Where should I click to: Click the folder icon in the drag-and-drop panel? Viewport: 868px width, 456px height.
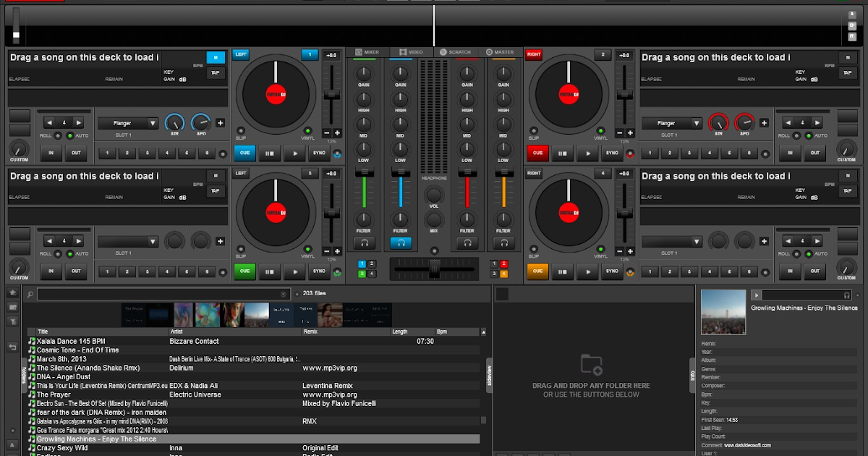(591, 363)
